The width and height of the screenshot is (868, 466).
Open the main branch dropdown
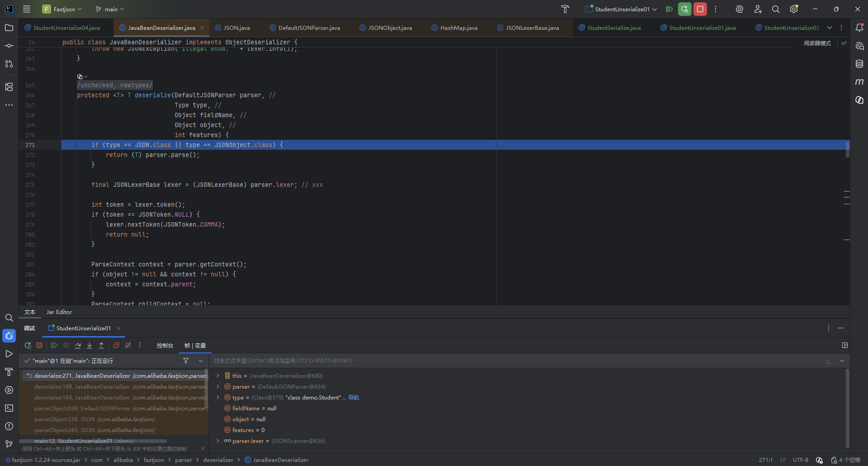pyautogui.click(x=110, y=9)
